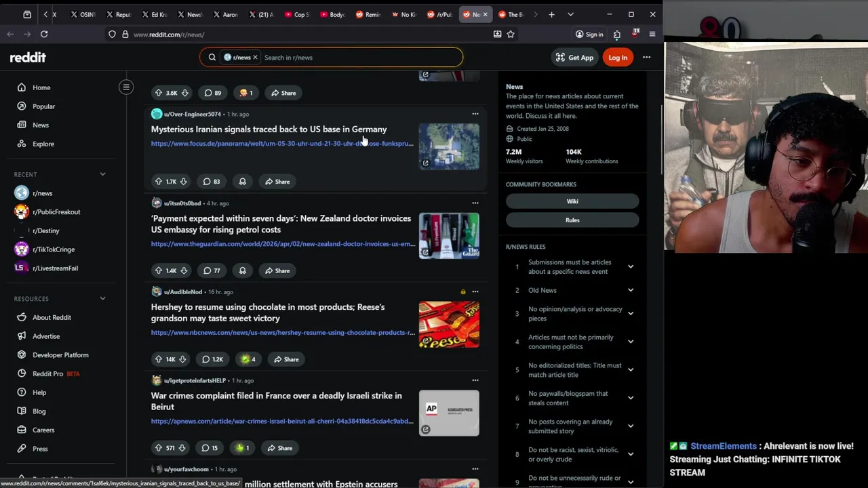
Task: Sign in to Firefox account
Action: (589, 34)
